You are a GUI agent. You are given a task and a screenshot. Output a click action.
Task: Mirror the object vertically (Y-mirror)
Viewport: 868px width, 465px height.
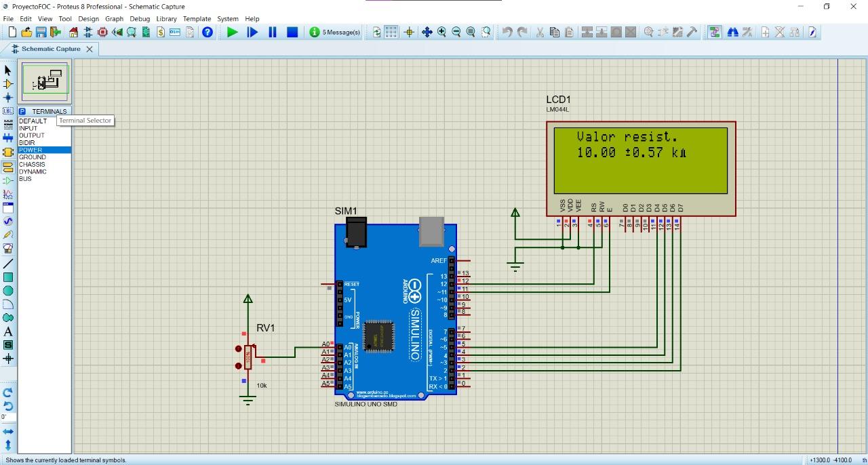pyautogui.click(x=8, y=445)
